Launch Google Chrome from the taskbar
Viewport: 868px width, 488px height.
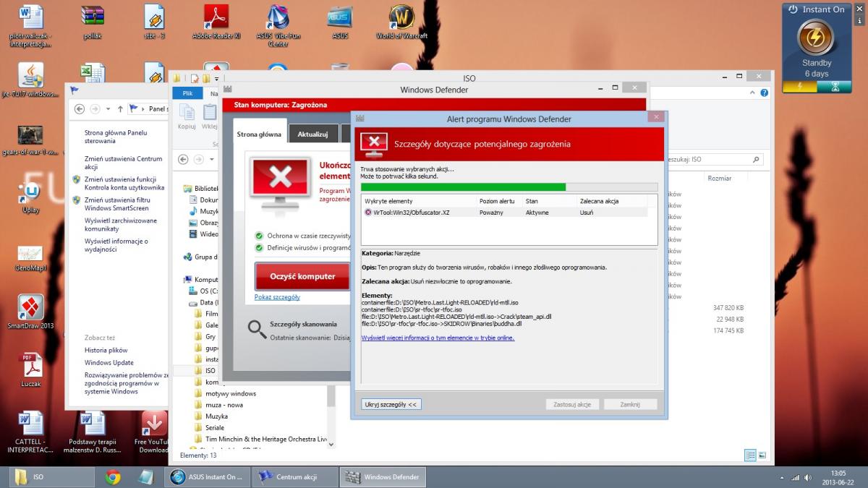coord(112,476)
